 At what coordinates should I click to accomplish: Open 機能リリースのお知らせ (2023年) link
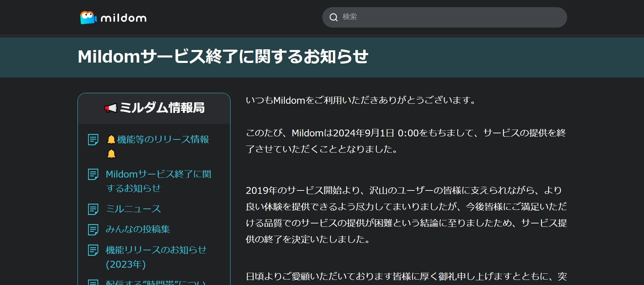pos(156,257)
